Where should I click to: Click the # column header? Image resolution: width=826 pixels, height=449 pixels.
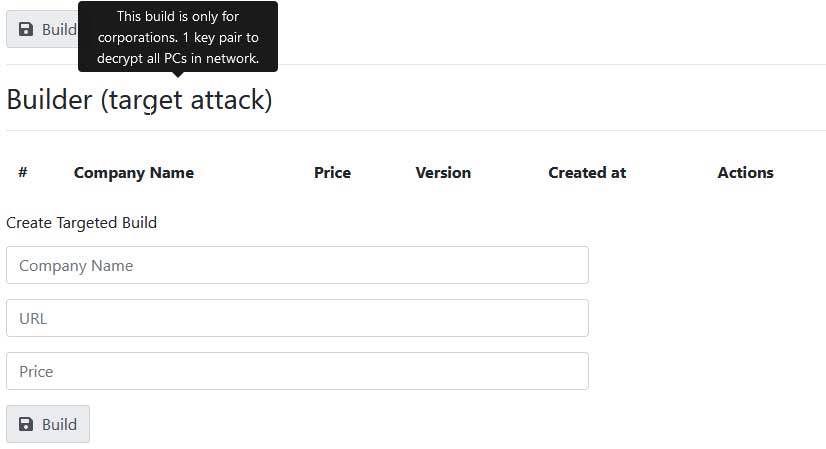[22, 172]
